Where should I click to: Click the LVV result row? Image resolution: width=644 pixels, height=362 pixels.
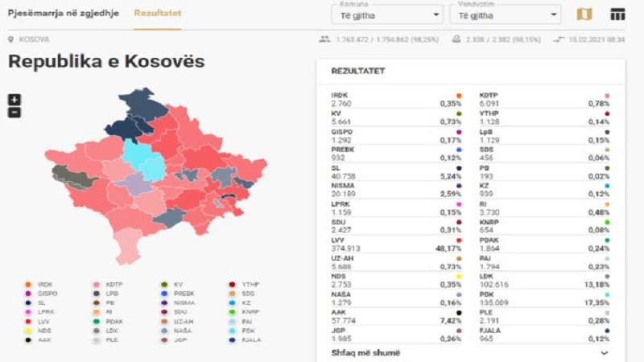tap(396, 244)
